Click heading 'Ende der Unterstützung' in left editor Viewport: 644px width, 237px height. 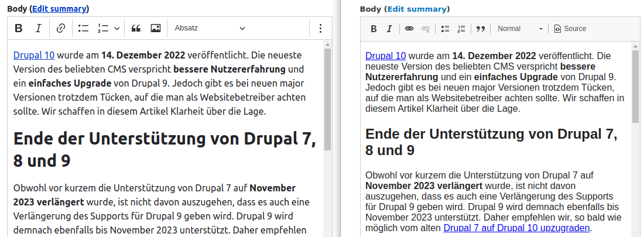click(165, 150)
